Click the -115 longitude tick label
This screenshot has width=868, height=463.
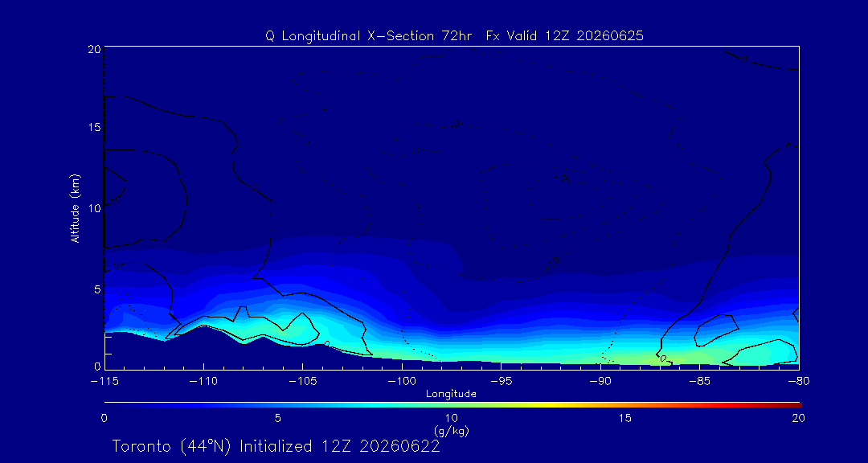click(104, 382)
